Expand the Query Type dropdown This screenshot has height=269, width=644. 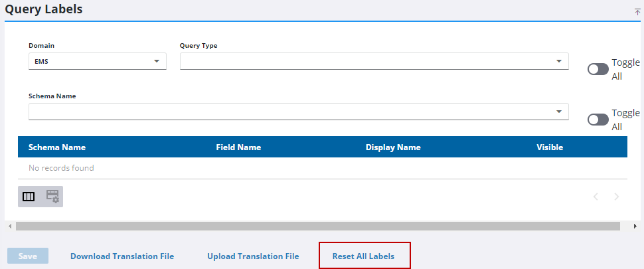(x=374, y=61)
